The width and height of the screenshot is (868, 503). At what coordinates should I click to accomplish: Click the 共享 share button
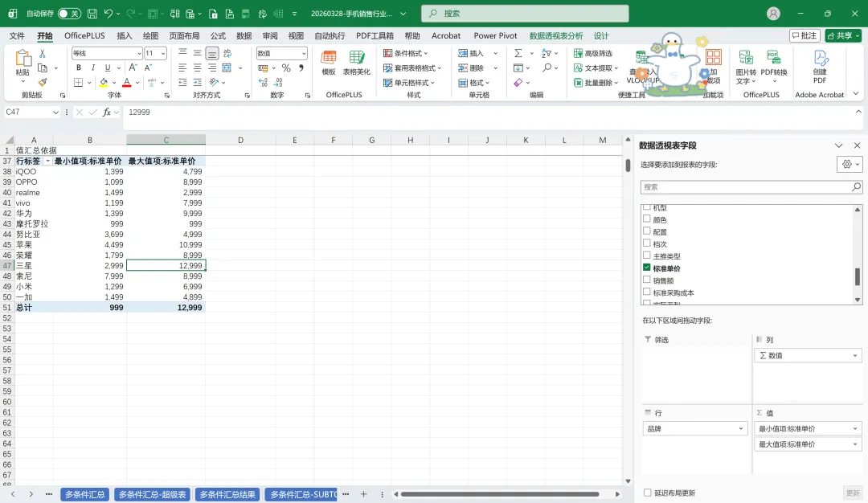(x=843, y=35)
